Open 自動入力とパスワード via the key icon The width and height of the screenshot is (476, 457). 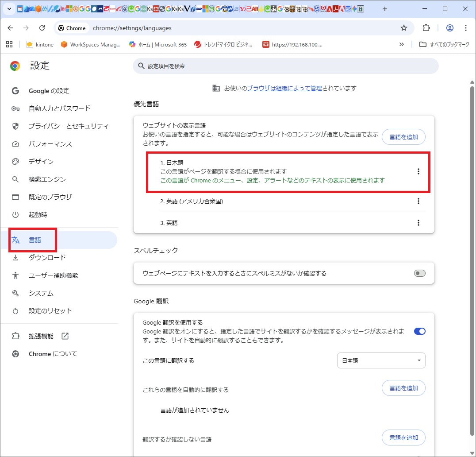[16, 108]
